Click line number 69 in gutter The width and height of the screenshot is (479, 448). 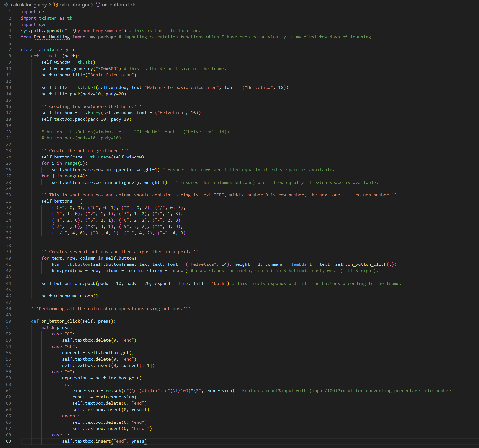click(x=9, y=441)
